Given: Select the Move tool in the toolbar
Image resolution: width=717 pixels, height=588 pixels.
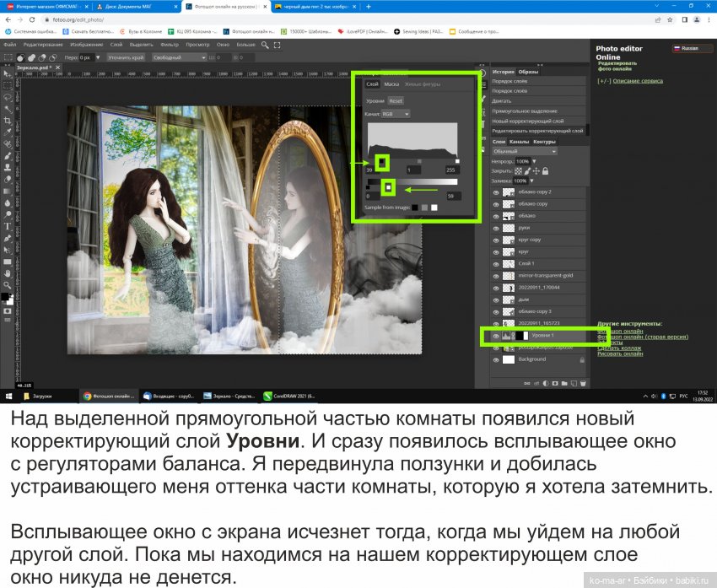Looking at the screenshot, I should coord(6,73).
